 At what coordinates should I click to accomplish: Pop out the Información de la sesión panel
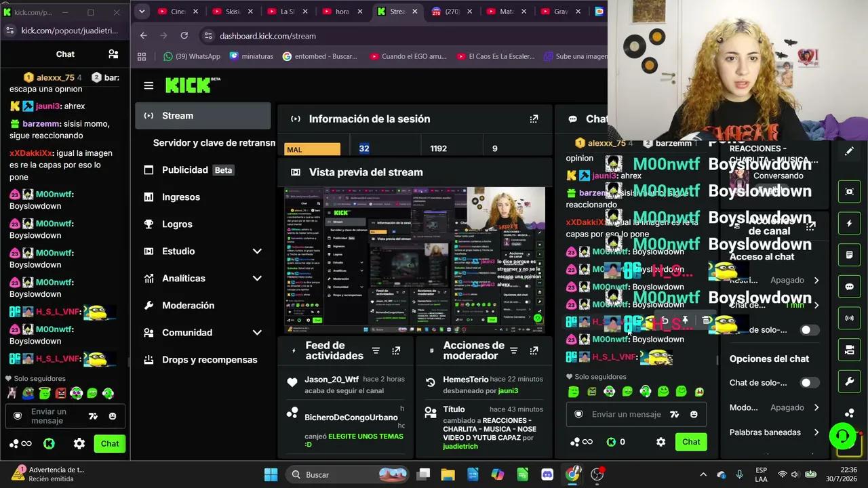pyautogui.click(x=534, y=119)
